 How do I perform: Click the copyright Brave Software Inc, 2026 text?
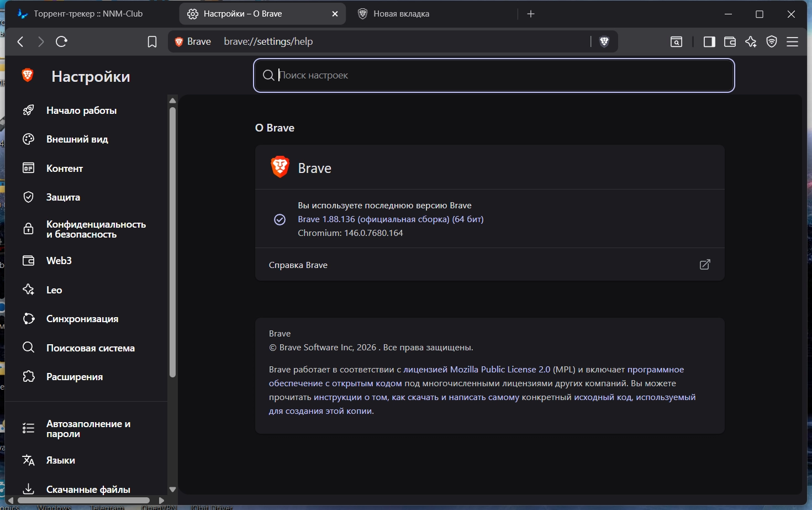[371, 348]
